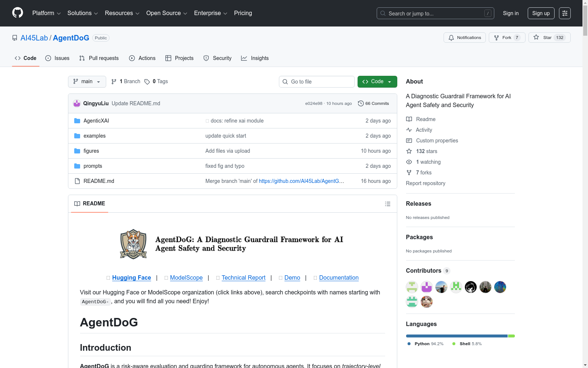Switch to the Security tab
This screenshot has height=368, width=588.
(x=218, y=58)
